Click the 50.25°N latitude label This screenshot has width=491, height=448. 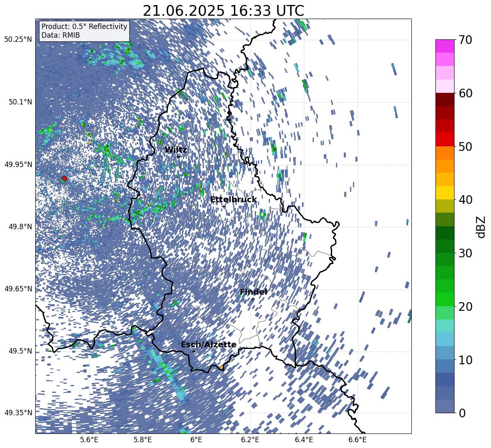[18, 40]
